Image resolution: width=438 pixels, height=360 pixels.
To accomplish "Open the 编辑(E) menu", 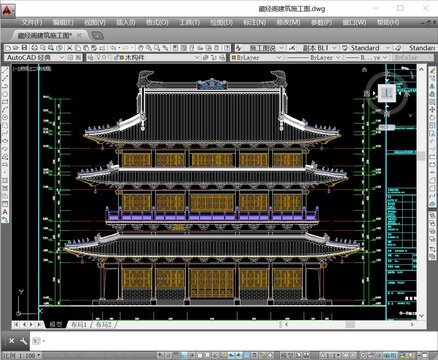I will [63, 22].
